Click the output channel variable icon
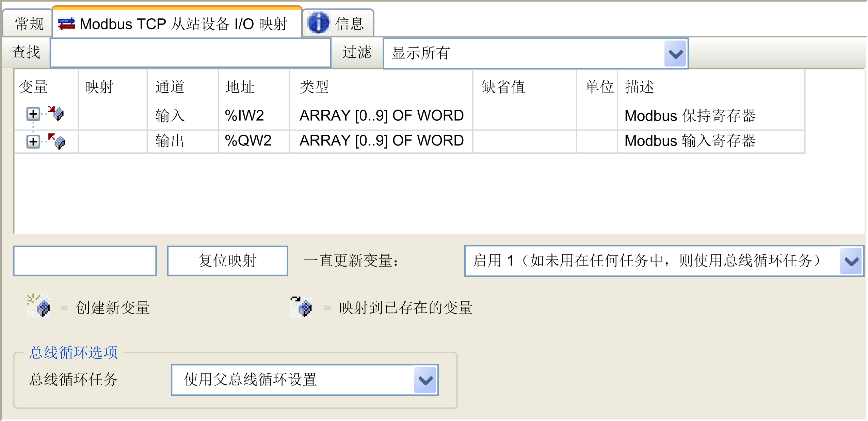Viewport: 868px width, 421px height. 57,141
